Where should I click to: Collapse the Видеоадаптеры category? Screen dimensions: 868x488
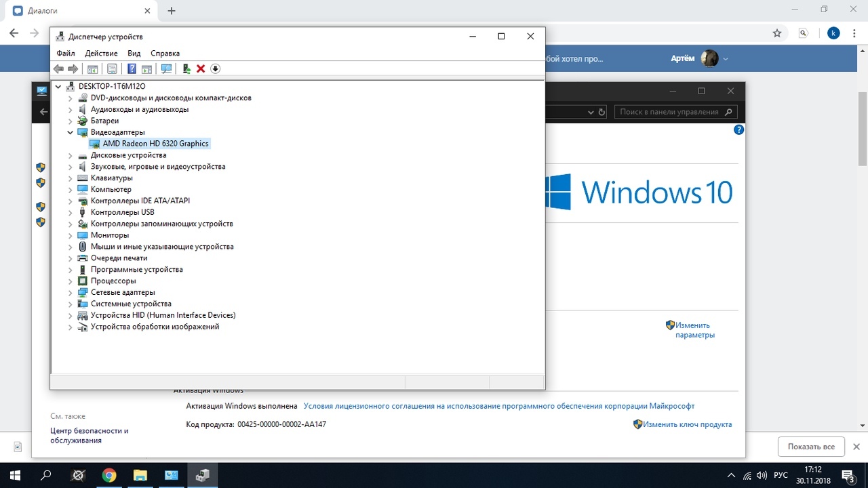click(x=71, y=132)
